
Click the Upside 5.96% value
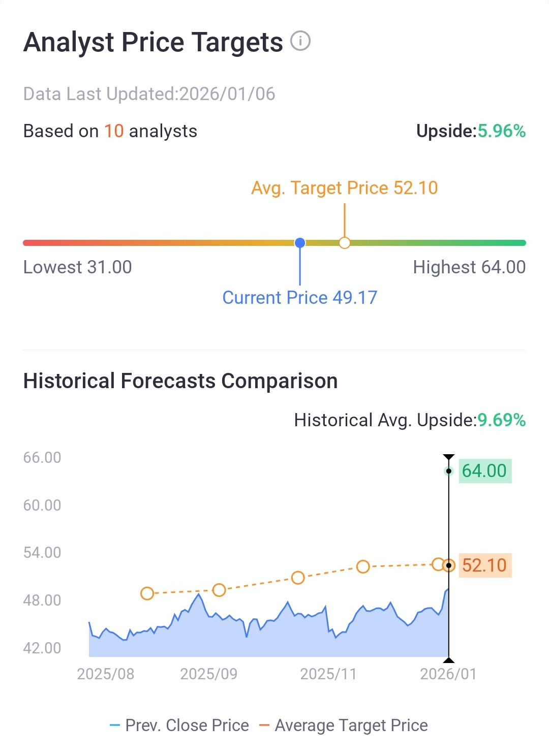(x=501, y=131)
